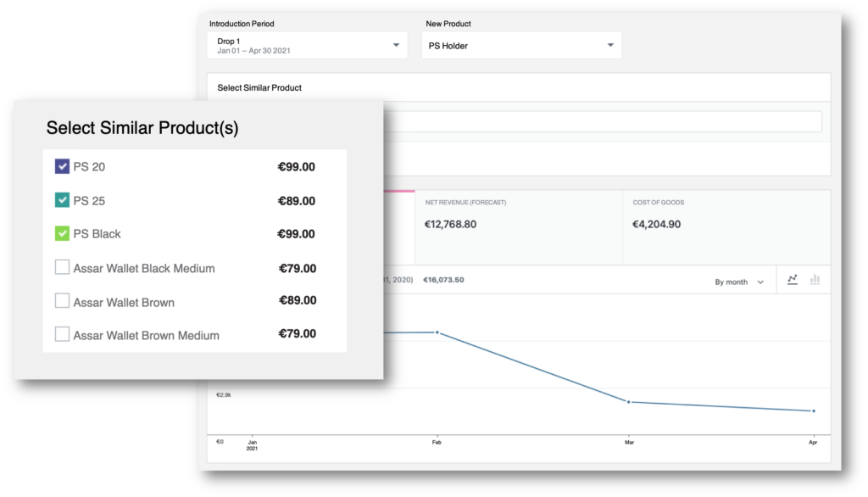The image size is (868, 497).
Task: Uncheck the PS 25 checkbox
Action: point(62,200)
